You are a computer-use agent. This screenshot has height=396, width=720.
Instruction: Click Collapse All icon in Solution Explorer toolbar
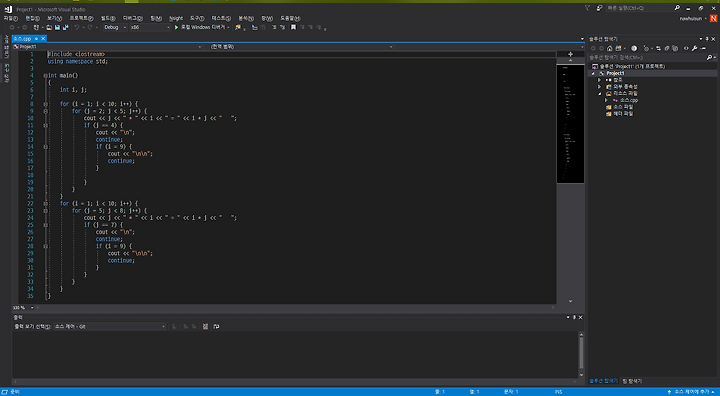click(667, 48)
